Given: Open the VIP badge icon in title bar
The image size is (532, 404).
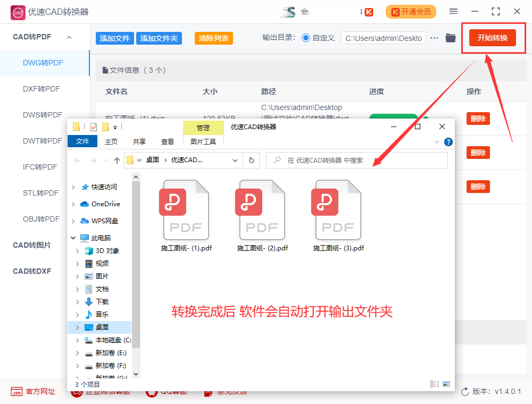Looking at the screenshot, I should tap(369, 12).
